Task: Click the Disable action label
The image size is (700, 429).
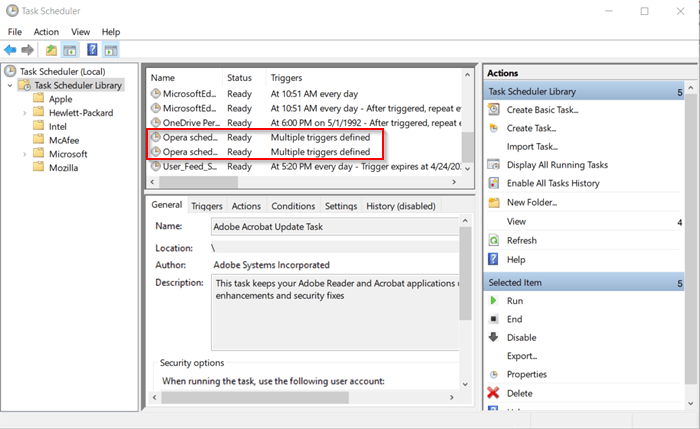Action: point(521,337)
